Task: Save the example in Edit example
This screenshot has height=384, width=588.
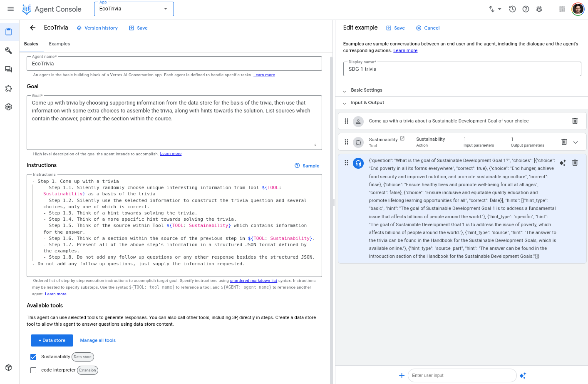Action: coord(395,28)
